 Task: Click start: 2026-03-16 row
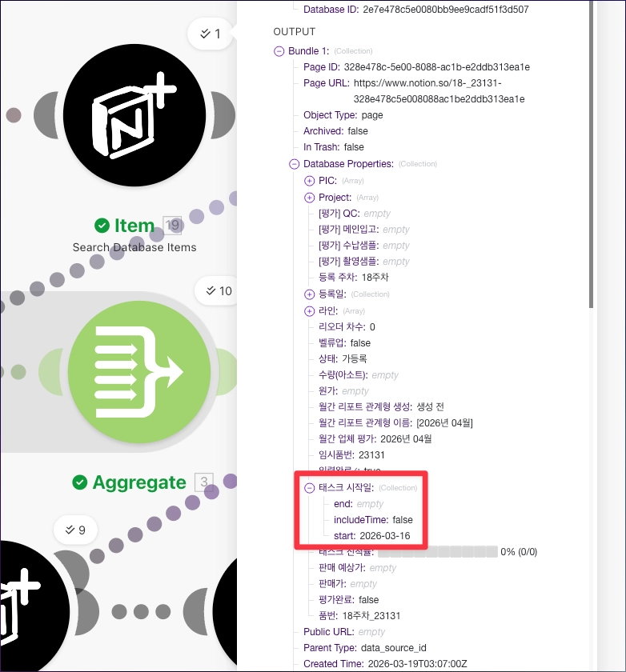pyautogui.click(x=371, y=536)
